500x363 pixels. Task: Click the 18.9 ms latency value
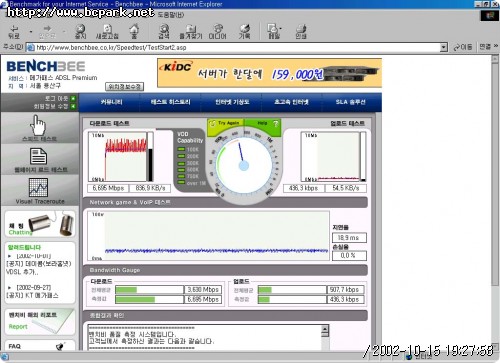[x=349, y=238]
